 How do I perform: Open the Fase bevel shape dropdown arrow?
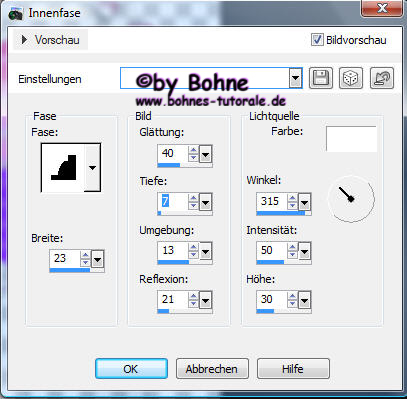pos(92,168)
